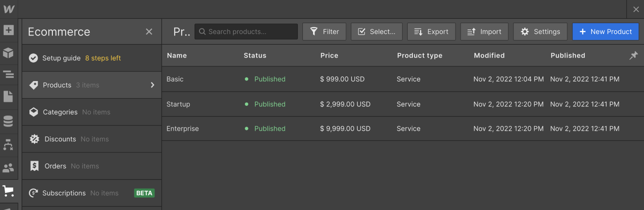Click the $ 2,999.00 USD price

(x=345, y=104)
